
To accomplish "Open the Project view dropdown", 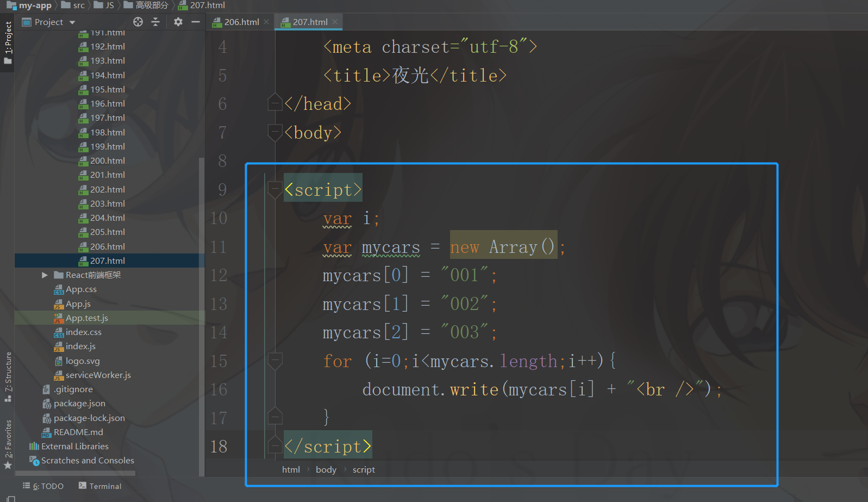I will coord(72,22).
